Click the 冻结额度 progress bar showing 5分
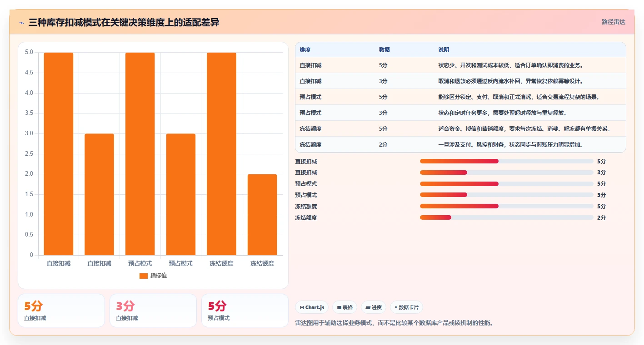 click(507, 206)
